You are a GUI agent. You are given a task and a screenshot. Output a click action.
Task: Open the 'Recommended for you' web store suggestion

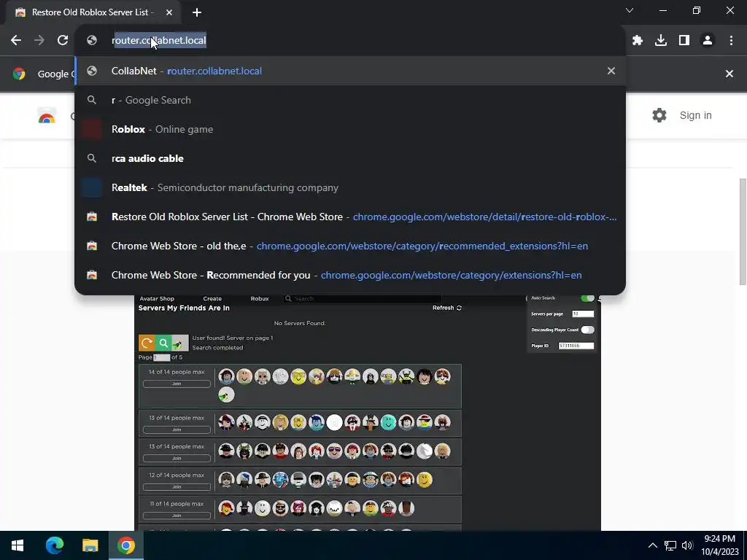350,275
